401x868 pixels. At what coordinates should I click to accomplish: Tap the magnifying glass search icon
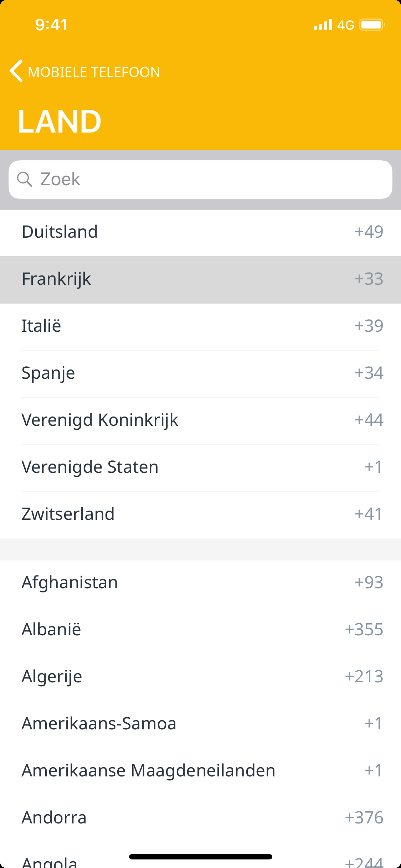[x=25, y=179]
